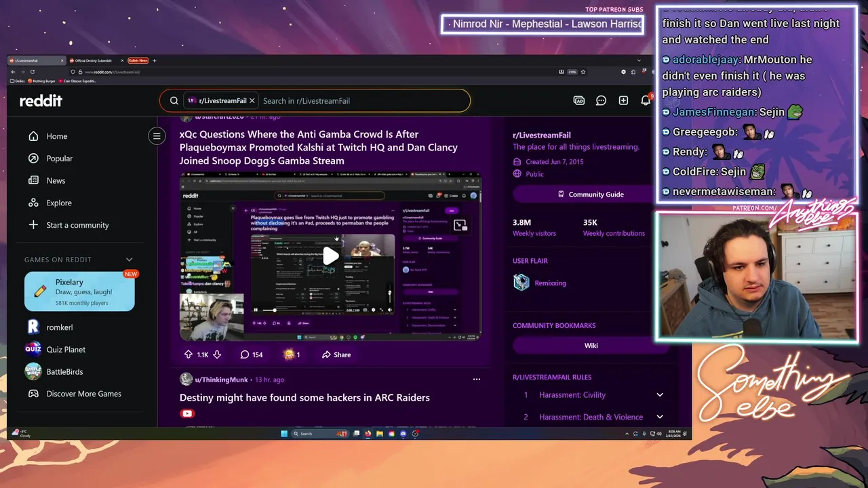Switch to r/LivestreamFail browser tab
This screenshot has height=488, width=868.
click(x=36, y=61)
